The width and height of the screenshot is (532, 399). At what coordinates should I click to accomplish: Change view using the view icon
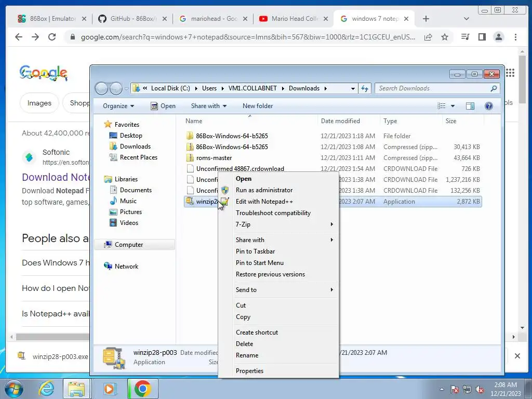pyautogui.click(x=442, y=106)
